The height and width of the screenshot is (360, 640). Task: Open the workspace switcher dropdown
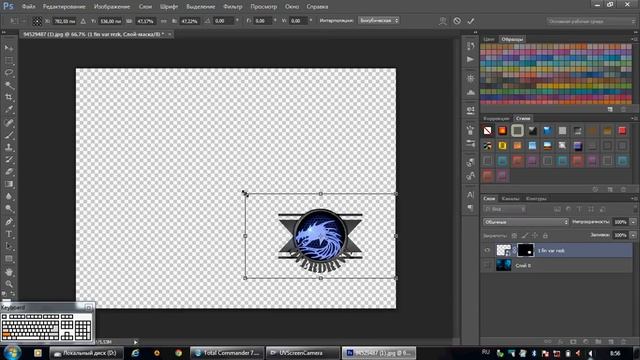point(591,21)
